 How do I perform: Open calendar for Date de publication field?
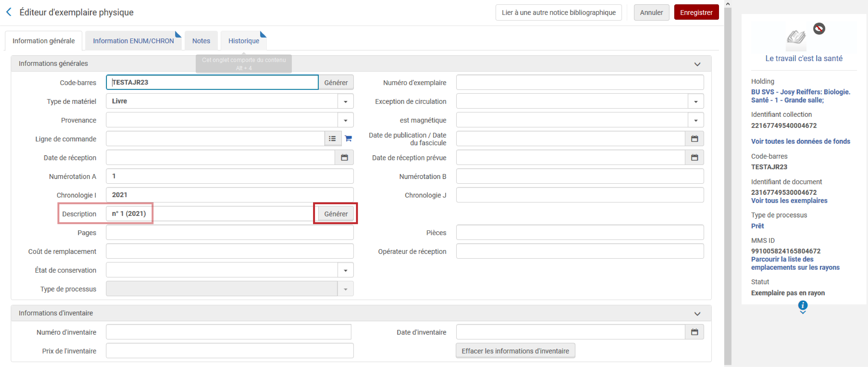[x=694, y=139]
